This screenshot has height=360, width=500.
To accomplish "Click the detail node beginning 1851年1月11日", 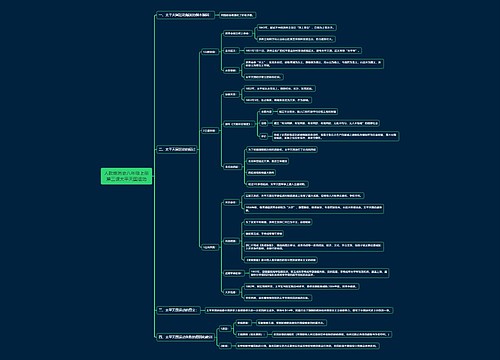I will (302, 51).
